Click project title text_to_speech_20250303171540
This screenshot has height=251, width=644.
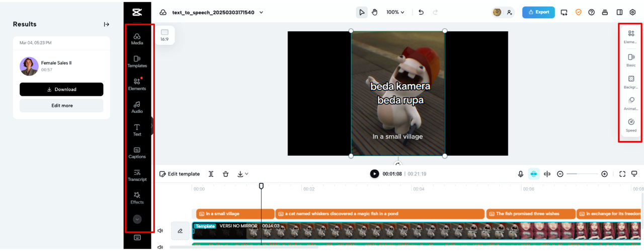[x=213, y=12]
